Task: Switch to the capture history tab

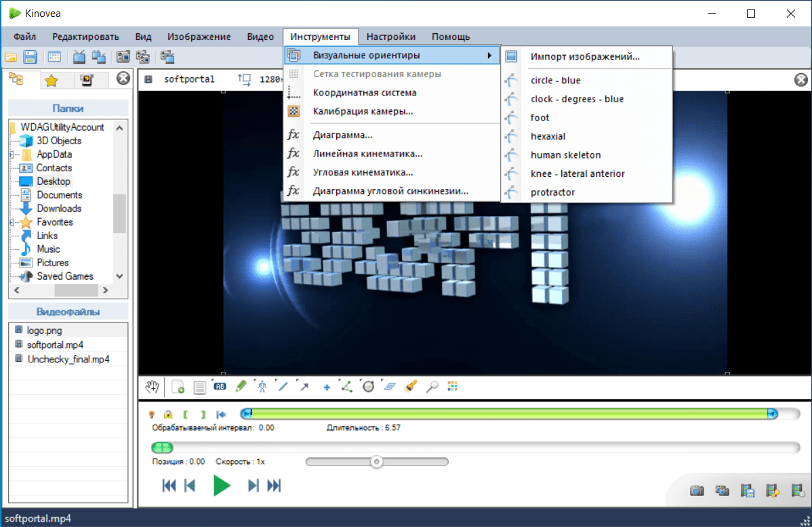Action: point(87,80)
